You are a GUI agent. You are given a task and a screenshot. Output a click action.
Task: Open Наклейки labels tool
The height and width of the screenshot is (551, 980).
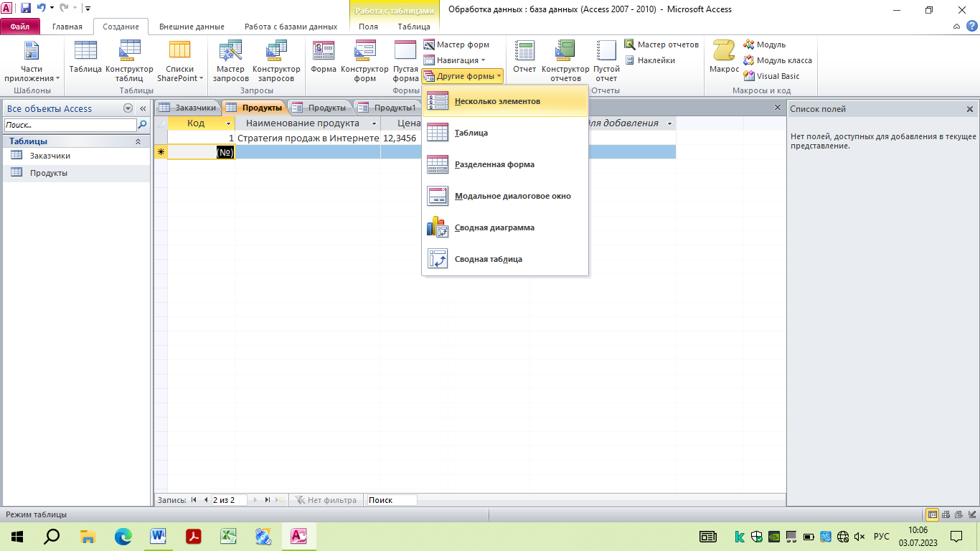tap(649, 60)
